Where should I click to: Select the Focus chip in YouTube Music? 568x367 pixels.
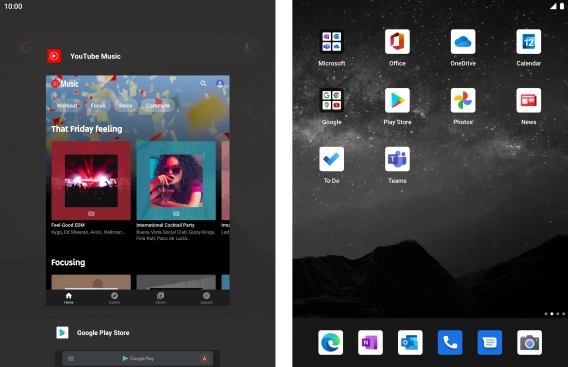(x=98, y=105)
